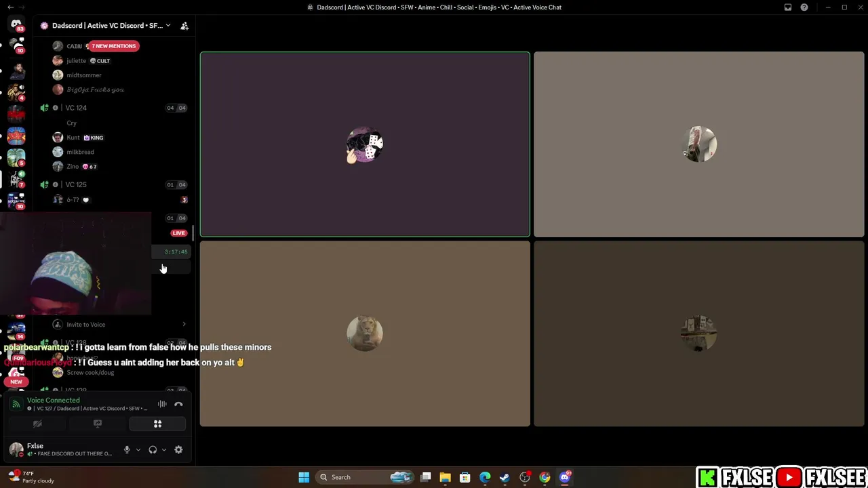Disconnect from voice with the hang-up icon
Viewport: 868px width, 488px height.
coord(178,404)
